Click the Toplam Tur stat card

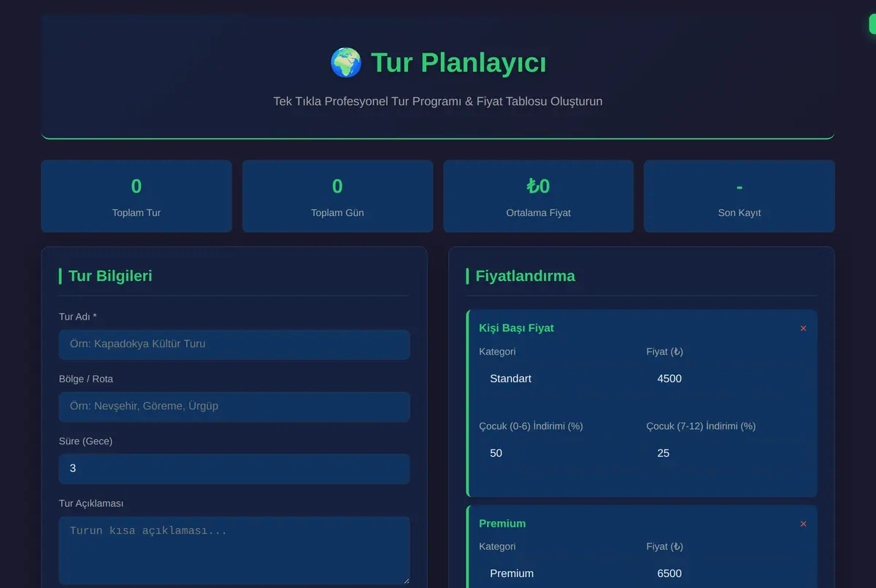(137, 196)
